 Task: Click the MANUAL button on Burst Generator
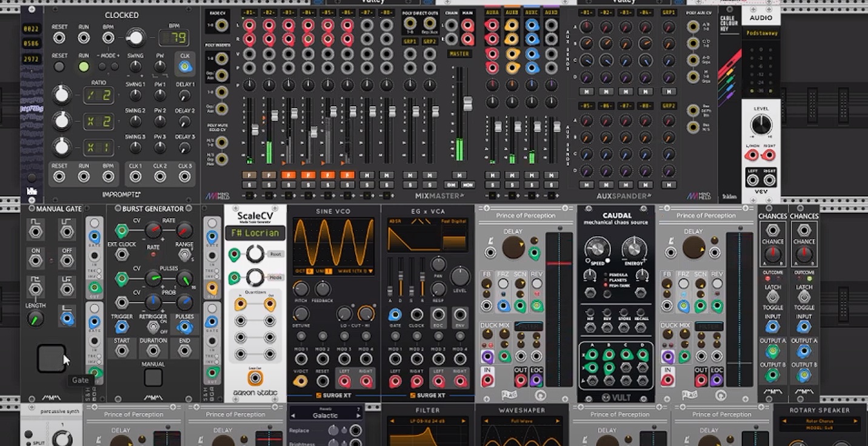(x=153, y=377)
